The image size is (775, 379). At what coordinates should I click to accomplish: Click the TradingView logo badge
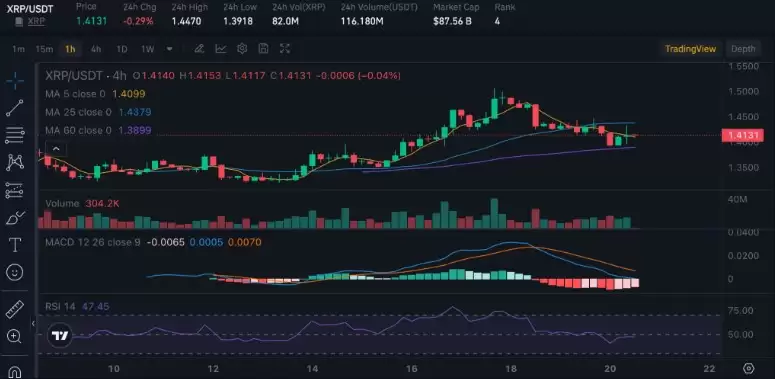point(60,336)
